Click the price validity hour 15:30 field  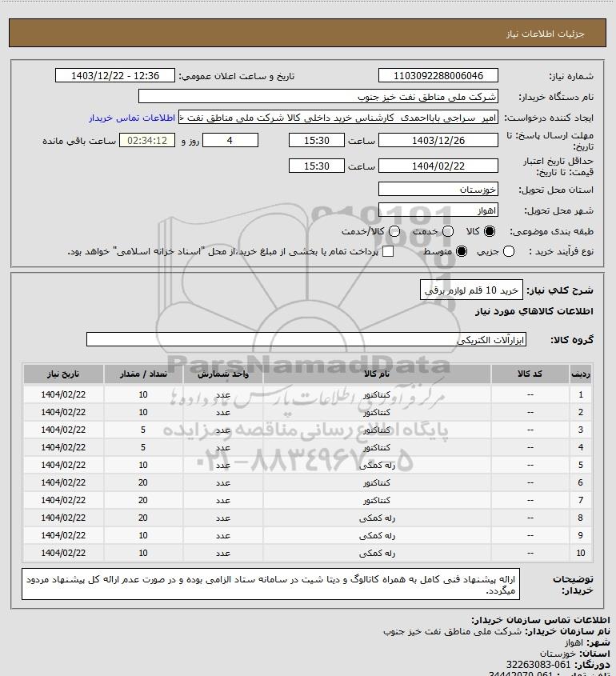[x=317, y=166]
